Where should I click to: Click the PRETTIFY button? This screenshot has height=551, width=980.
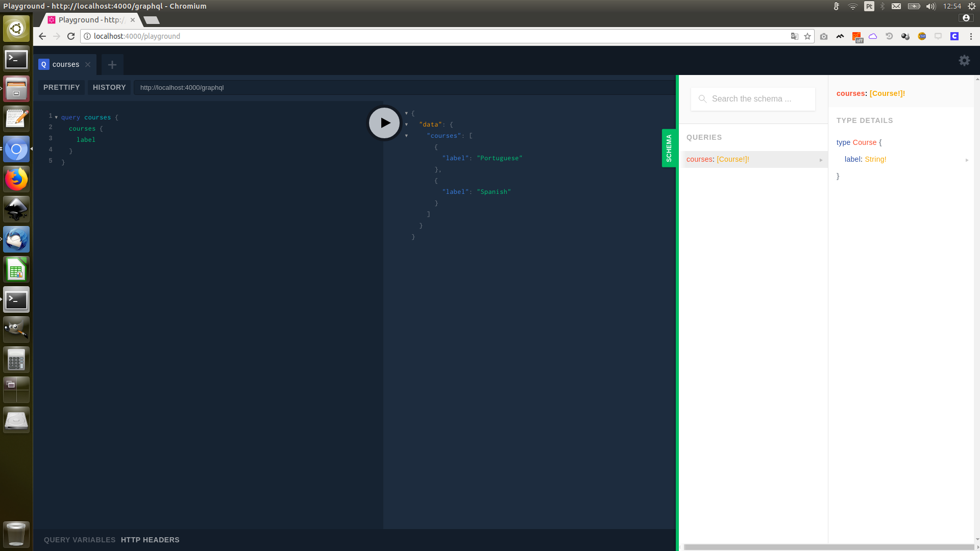pyautogui.click(x=61, y=87)
